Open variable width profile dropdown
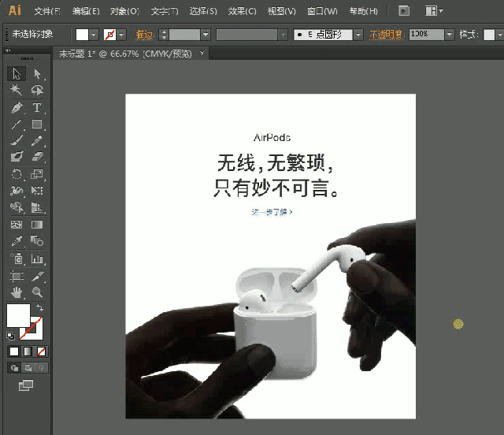The height and width of the screenshot is (435, 504). pos(283,35)
